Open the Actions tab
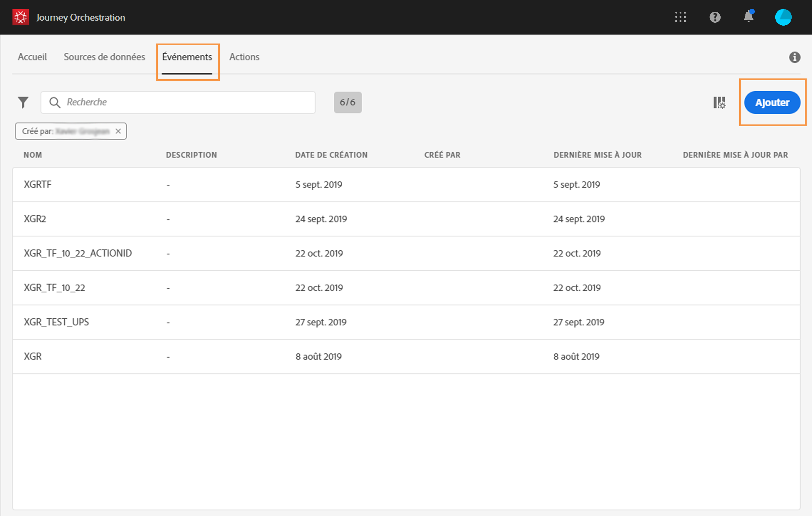Image resolution: width=812 pixels, height=516 pixels. 244,57
